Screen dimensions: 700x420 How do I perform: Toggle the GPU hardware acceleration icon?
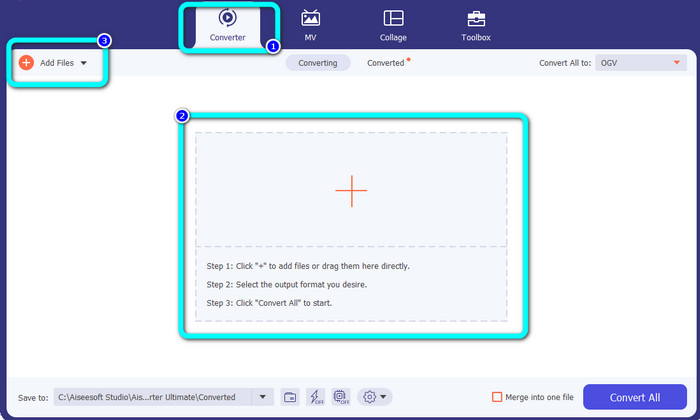click(341, 397)
